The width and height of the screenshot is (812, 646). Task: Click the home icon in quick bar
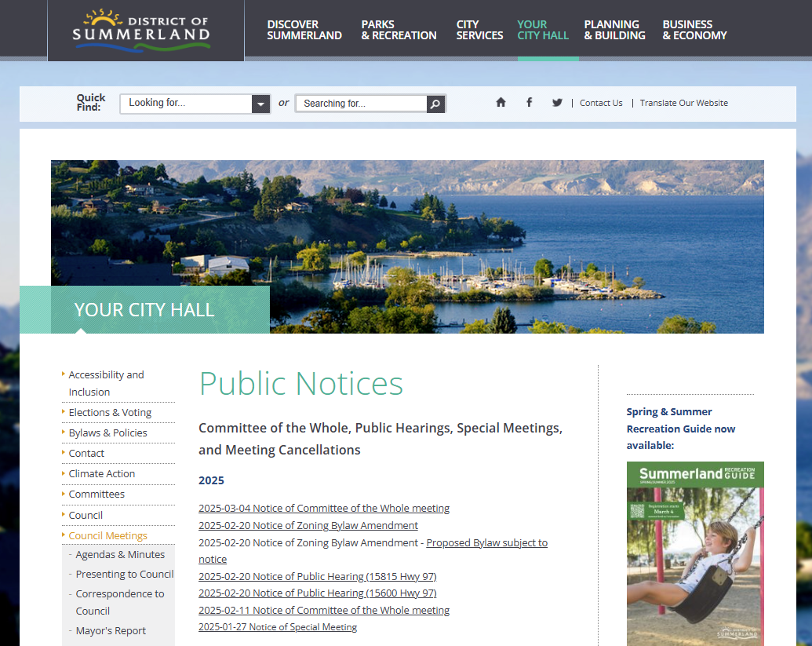(x=501, y=103)
